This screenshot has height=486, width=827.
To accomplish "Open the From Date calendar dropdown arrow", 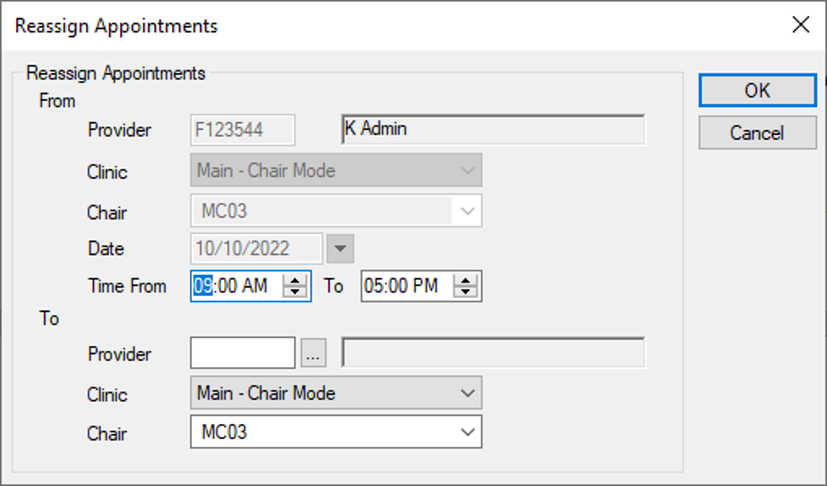I will (x=340, y=249).
